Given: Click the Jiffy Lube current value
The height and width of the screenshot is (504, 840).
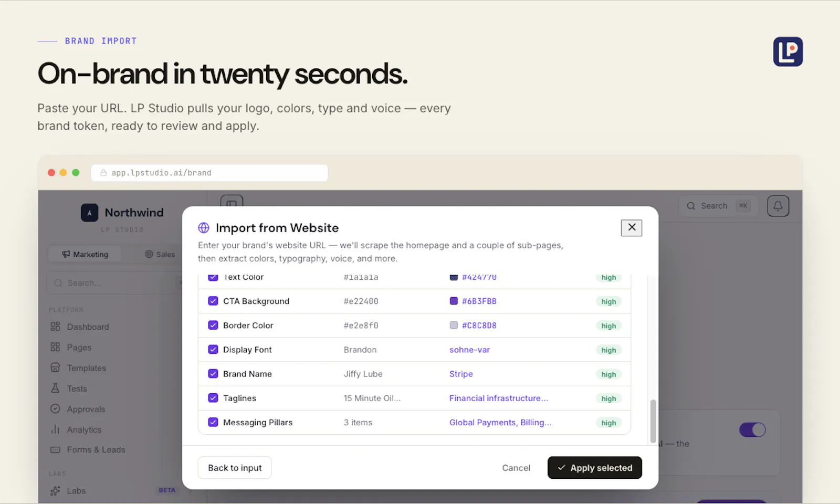Looking at the screenshot, I should [363, 374].
